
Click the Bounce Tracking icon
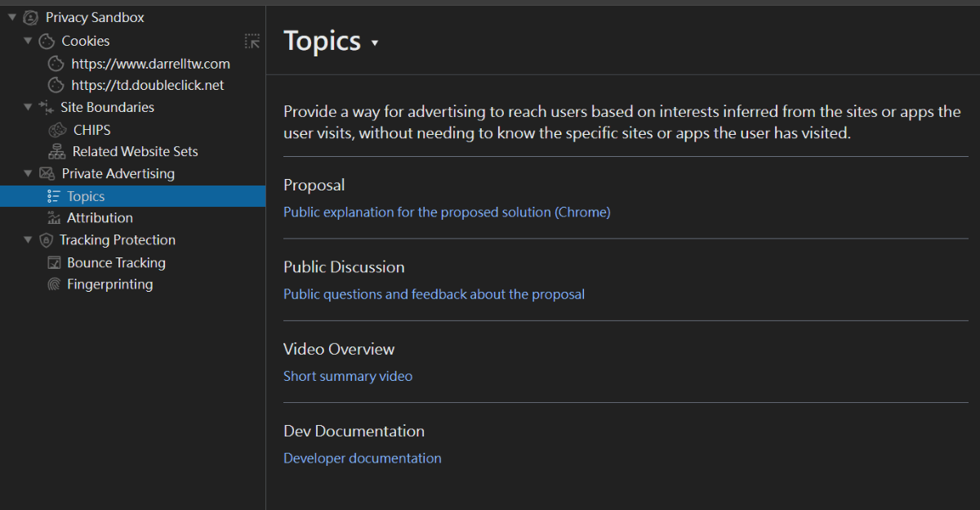[x=53, y=262]
